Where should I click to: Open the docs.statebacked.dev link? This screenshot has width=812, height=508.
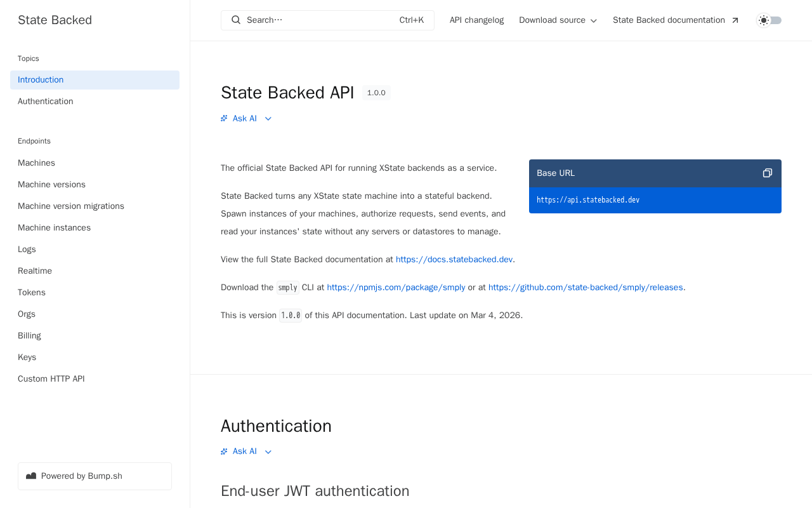tap(454, 260)
